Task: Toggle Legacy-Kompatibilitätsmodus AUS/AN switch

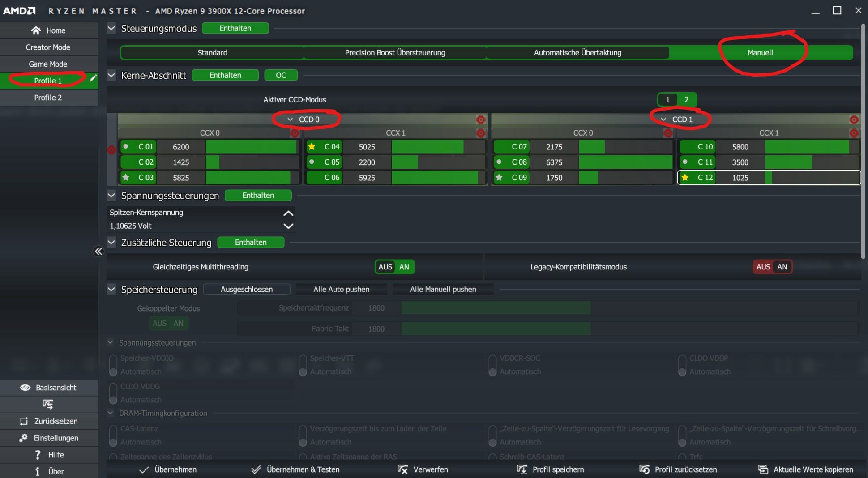Action: [x=773, y=267]
